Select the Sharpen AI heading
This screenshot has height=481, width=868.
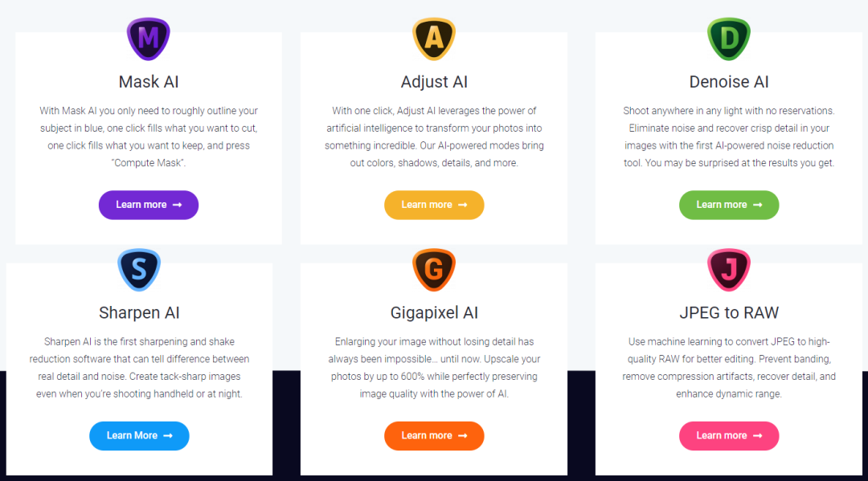point(139,313)
